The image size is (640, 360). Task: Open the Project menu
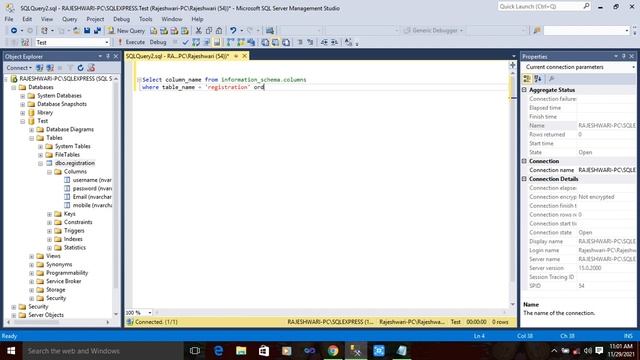click(95, 19)
